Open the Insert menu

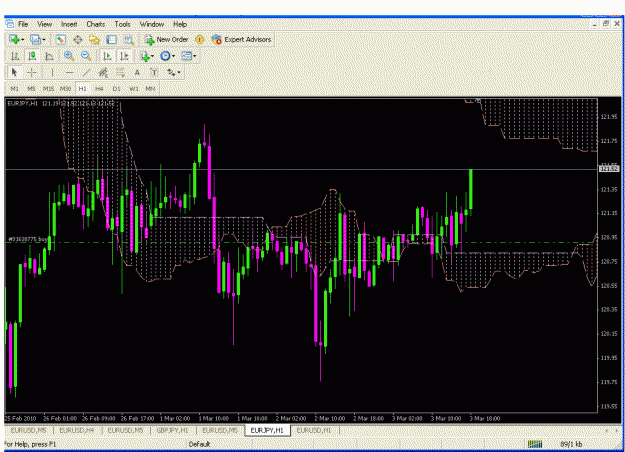(x=69, y=24)
